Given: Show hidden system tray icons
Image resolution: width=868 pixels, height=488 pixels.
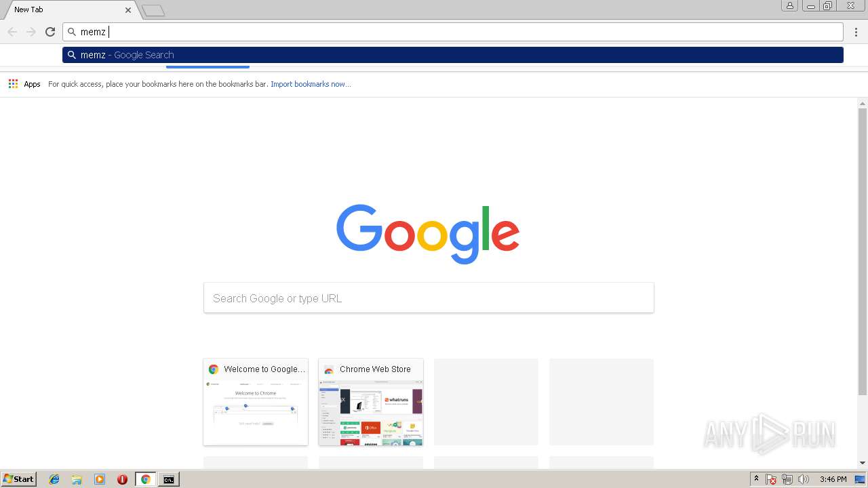Looking at the screenshot, I should [756, 479].
